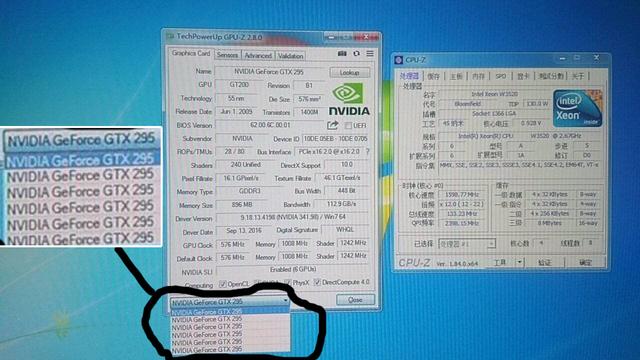Select the 显卡 tab in CPU-Z
Screen dimensions: 640x360
point(523,76)
